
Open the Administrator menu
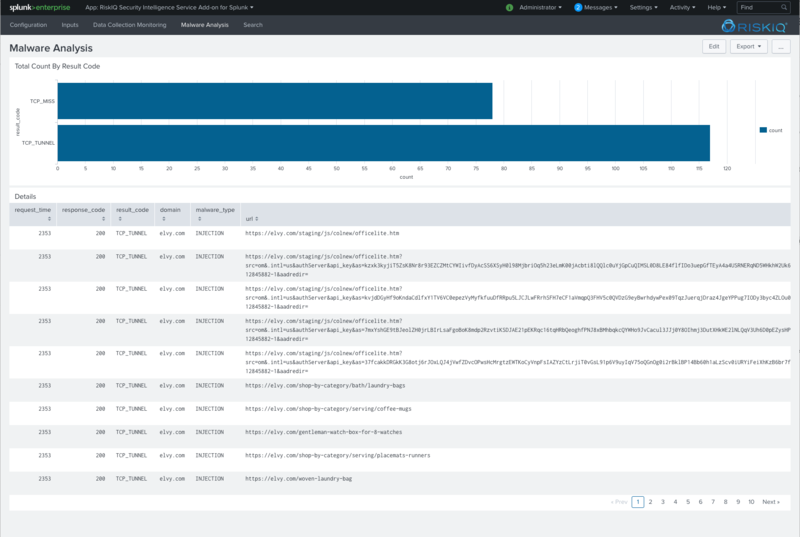tap(540, 8)
